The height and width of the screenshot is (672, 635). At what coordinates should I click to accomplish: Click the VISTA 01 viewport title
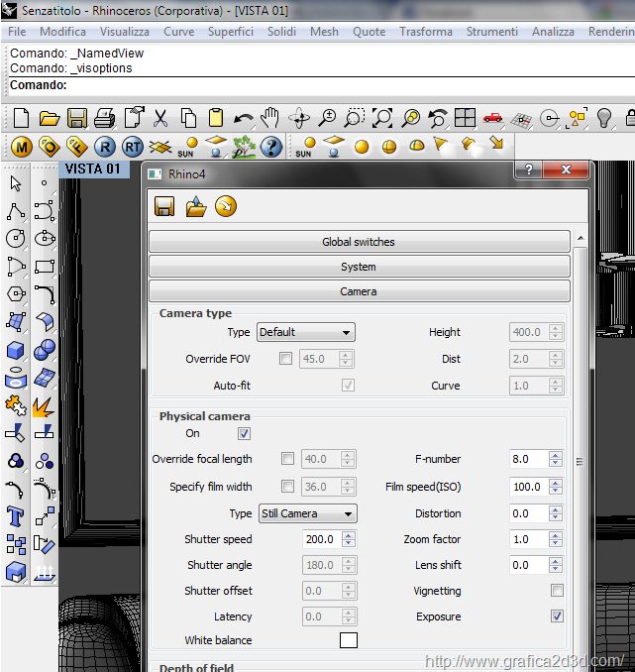click(x=92, y=168)
